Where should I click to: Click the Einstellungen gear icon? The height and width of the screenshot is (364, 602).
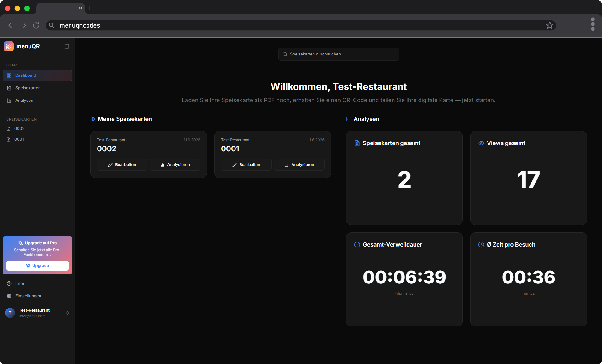coord(9,296)
